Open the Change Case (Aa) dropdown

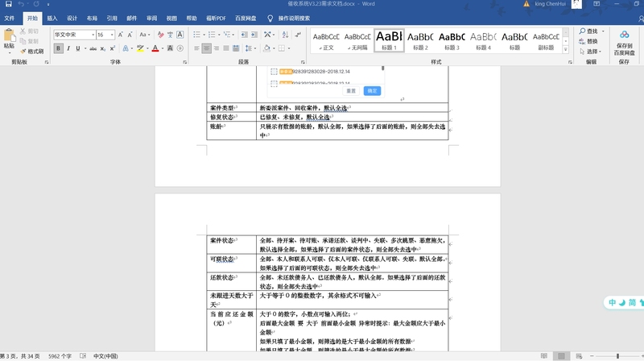coord(145,35)
